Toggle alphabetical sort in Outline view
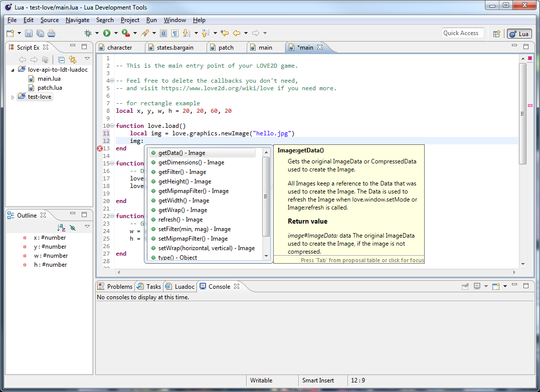Viewport: 540px width, 392px height. (x=61, y=227)
